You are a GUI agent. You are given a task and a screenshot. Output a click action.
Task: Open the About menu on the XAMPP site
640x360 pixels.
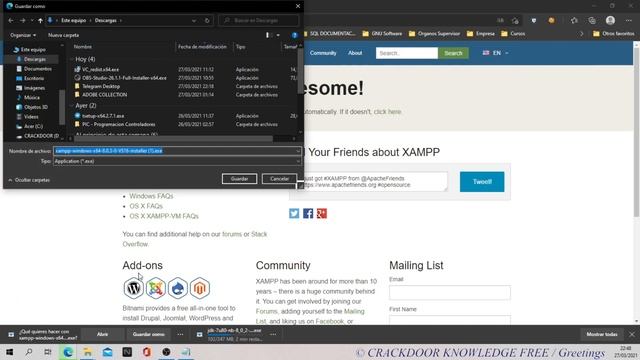point(355,53)
